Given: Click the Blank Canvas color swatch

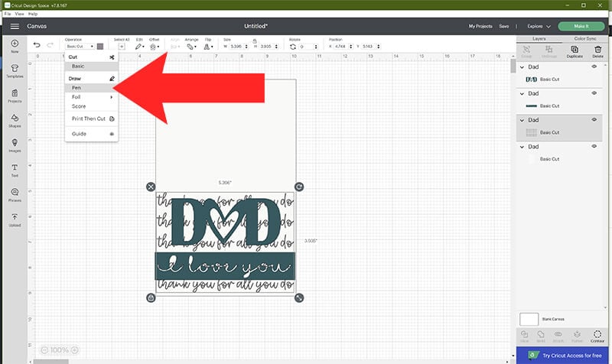Looking at the screenshot, I should pos(529,319).
